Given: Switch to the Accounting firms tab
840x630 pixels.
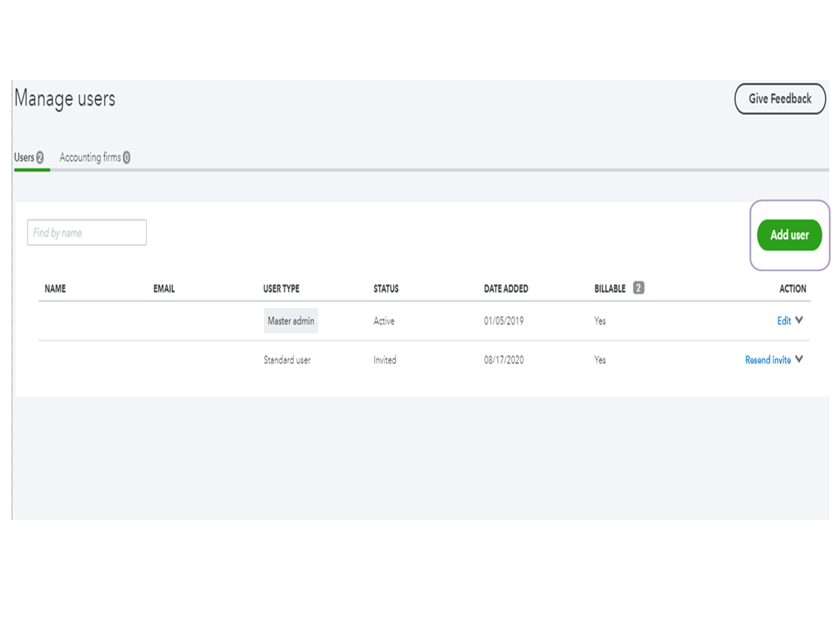Looking at the screenshot, I should pyautogui.click(x=90, y=157).
